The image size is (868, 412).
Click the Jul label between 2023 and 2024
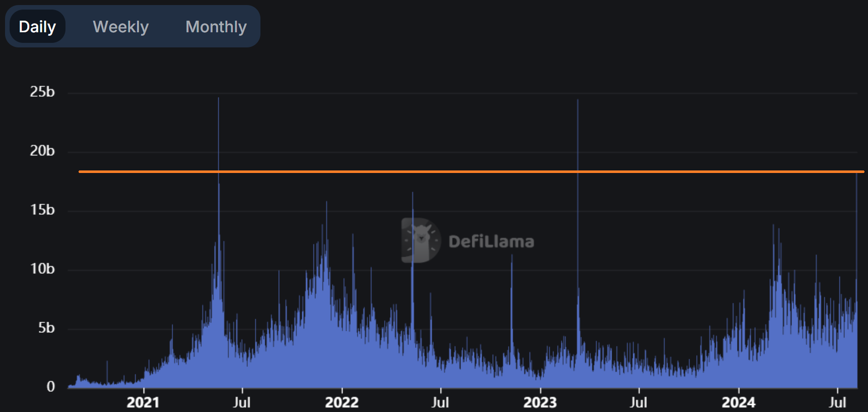[x=638, y=402]
